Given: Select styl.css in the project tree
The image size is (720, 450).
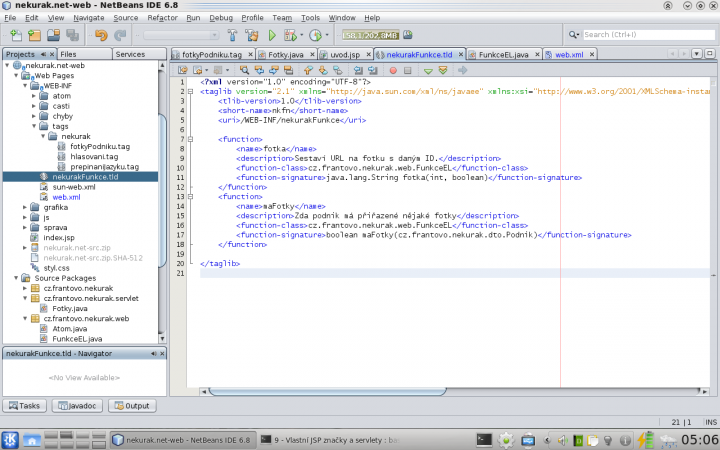Looking at the screenshot, I should coord(56,268).
